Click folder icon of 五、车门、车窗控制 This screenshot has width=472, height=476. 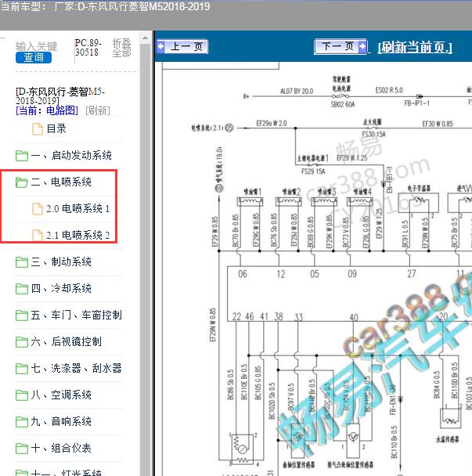[x=22, y=316]
